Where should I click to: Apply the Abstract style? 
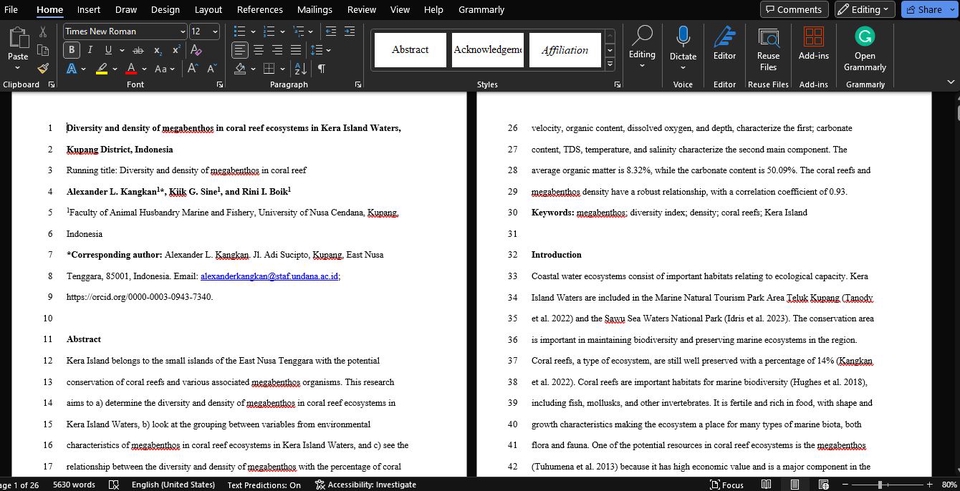[410, 50]
